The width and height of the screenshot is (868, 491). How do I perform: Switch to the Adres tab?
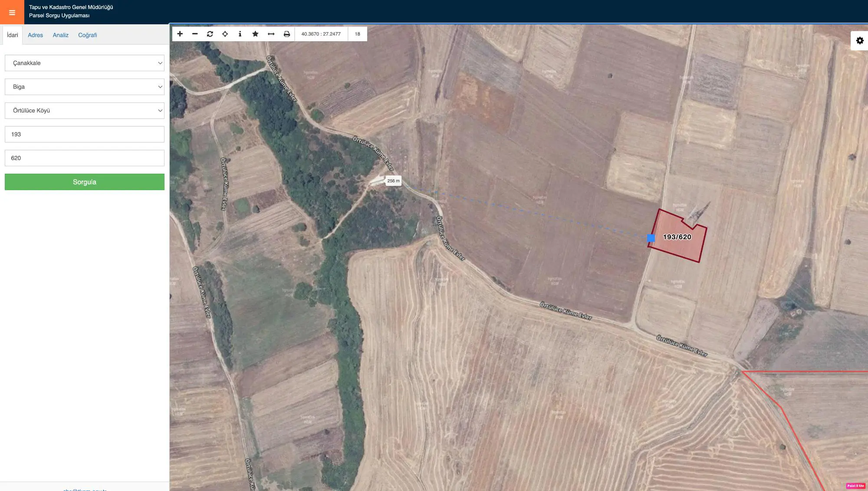[x=35, y=35]
